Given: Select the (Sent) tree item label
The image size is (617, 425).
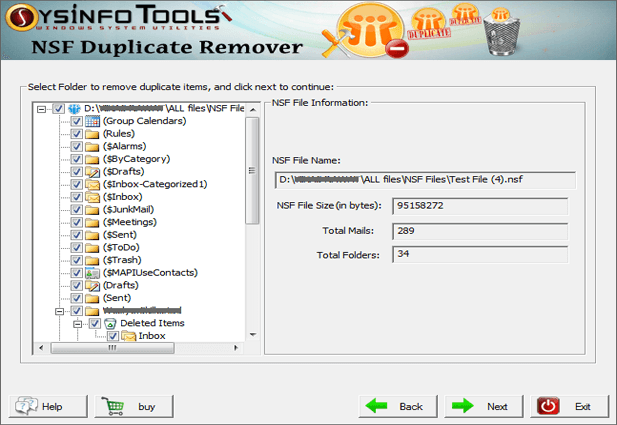Looking at the screenshot, I should (x=117, y=298).
